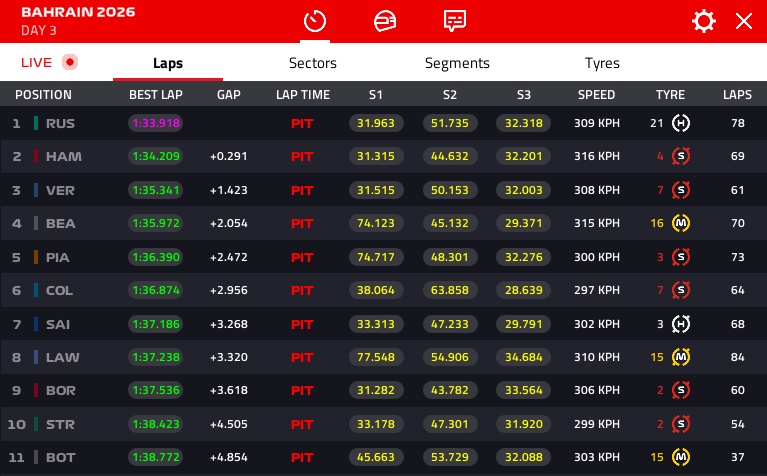
Task: Switch to the Segments tab
Action: pyautogui.click(x=457, y=63)
